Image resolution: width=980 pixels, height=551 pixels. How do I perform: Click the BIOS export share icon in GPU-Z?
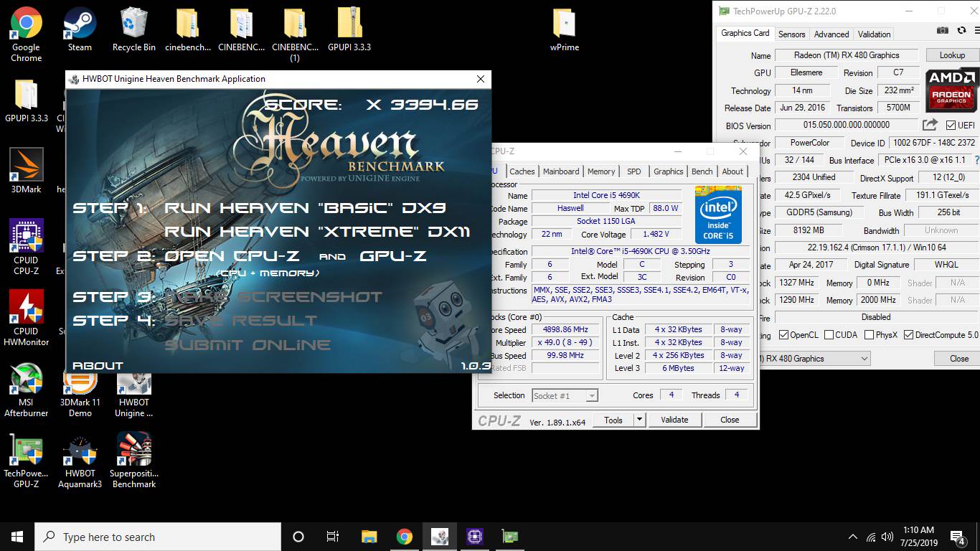point(930,125)
